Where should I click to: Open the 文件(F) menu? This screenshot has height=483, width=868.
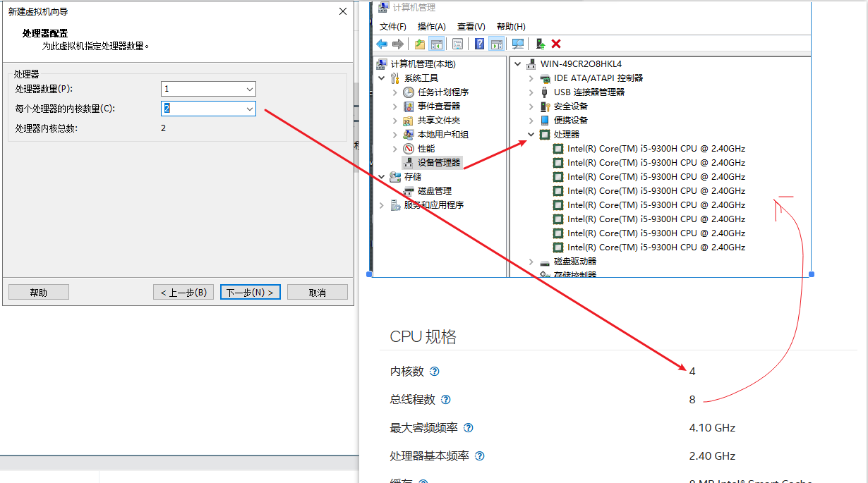point(393,26)
